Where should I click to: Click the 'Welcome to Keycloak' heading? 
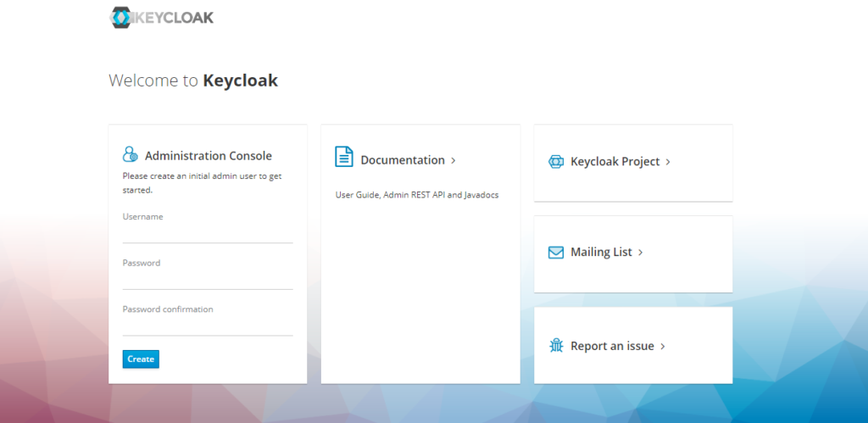click(193, 81)
